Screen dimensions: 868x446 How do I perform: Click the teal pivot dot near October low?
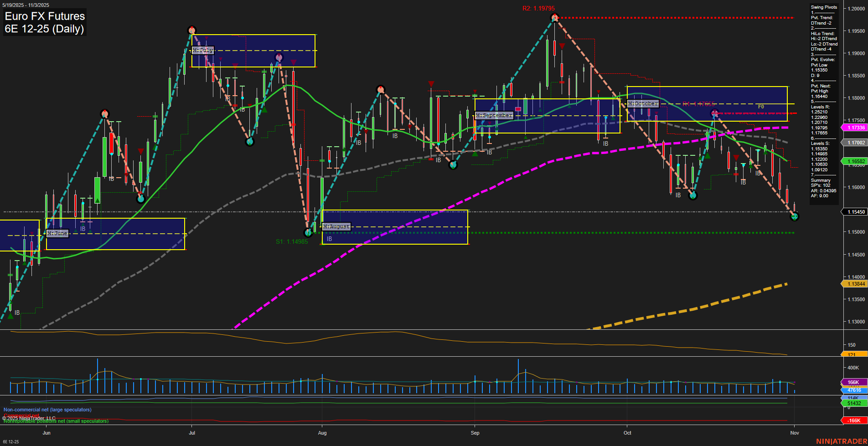pyautogui.click(x=693, y=195)
